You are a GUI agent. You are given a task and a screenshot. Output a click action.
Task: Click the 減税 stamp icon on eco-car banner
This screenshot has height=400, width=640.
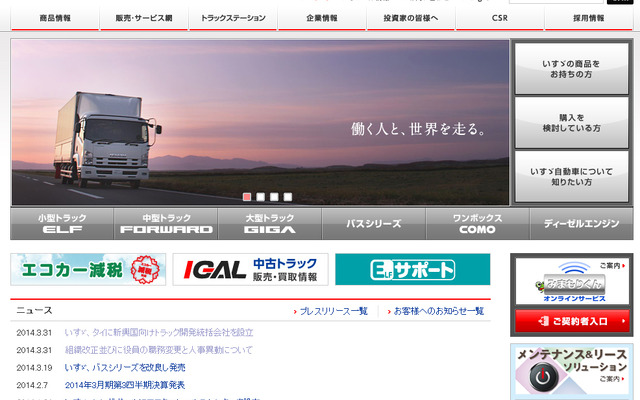click(145, 269)
